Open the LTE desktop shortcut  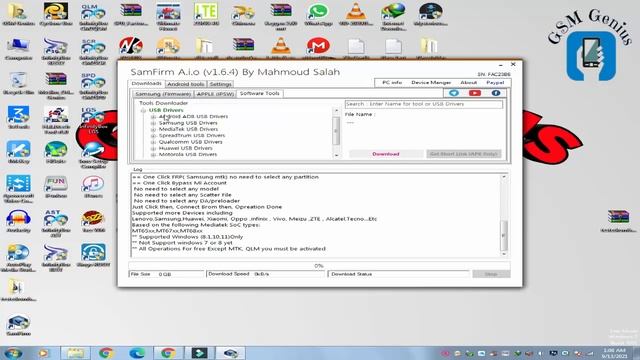[206, 14]
